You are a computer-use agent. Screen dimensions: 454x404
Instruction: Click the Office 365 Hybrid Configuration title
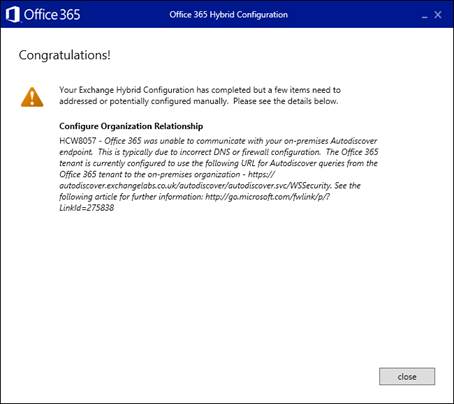(228, 15)
